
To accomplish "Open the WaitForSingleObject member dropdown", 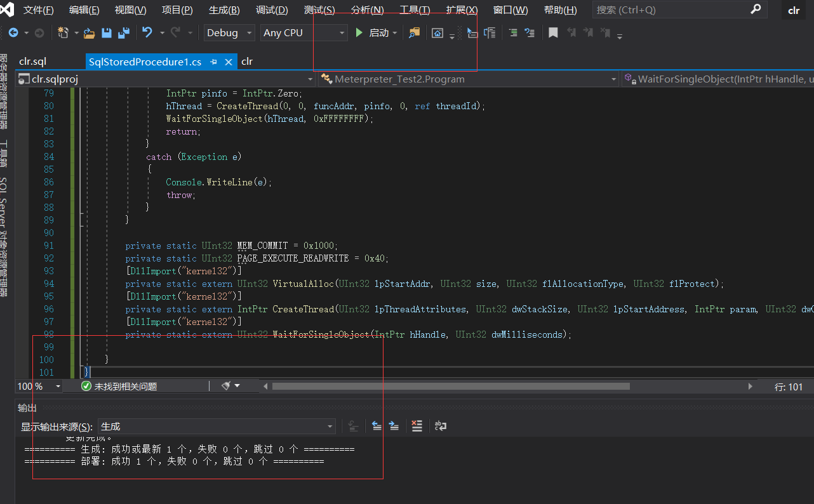I will (x=717, y=79).
